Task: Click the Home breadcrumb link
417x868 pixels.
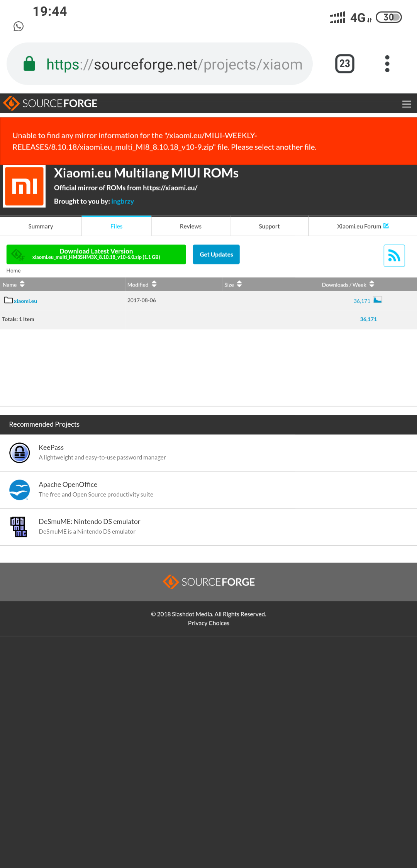Action: point(14,271)
